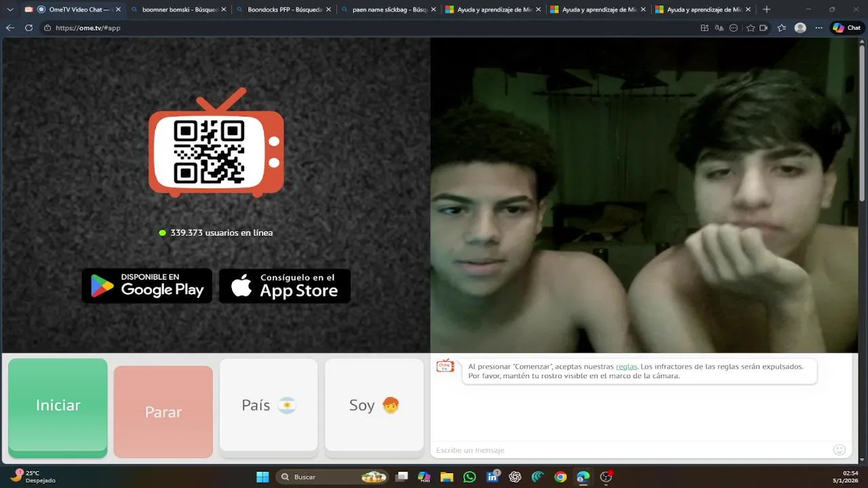Open the reglas link
The height and width of the screenshot is (488, 868).
627,366
